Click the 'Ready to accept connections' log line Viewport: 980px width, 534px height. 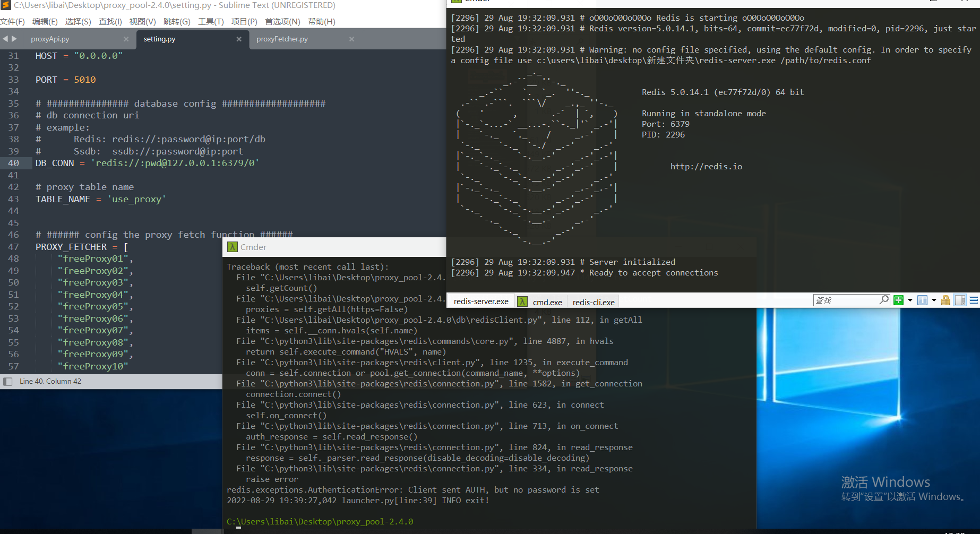pos(584,273)
